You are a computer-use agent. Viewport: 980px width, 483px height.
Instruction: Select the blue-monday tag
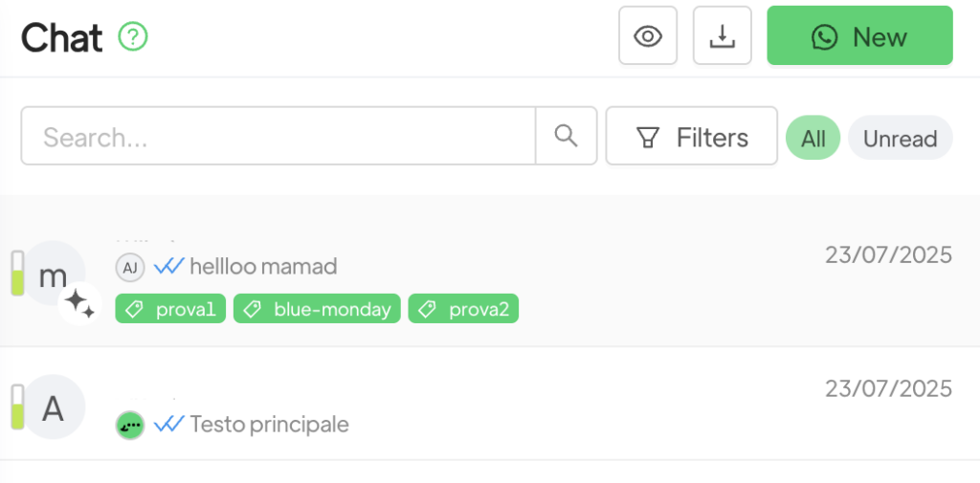tap(317, 309)
